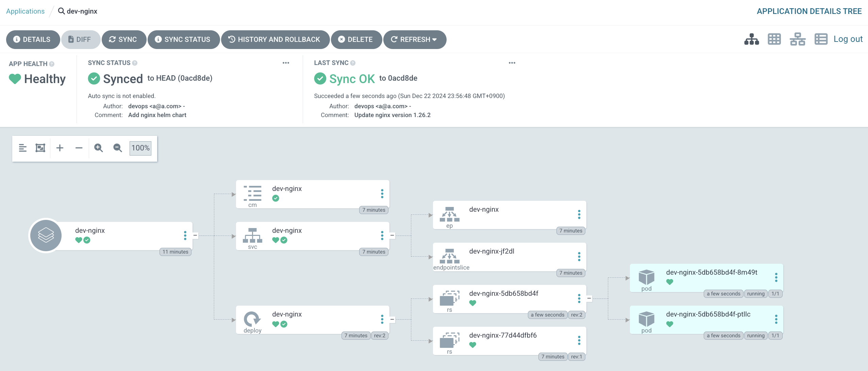Click the compact nodes alignment icon
Viewport: 868px width, 371px height.
coord(22,148)
